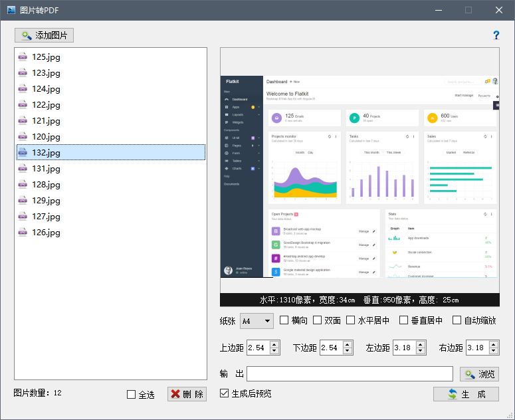The image size is (515, 420).
Task: Click the file icon beside 125.jpg
Action: pos(23,57)
